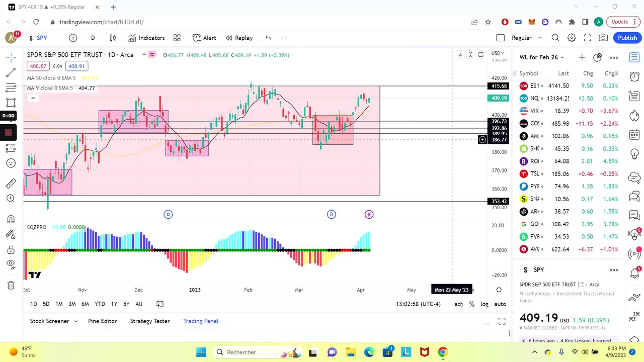
Task: Open indicator templates grid
Action: [x=177, y=38]
